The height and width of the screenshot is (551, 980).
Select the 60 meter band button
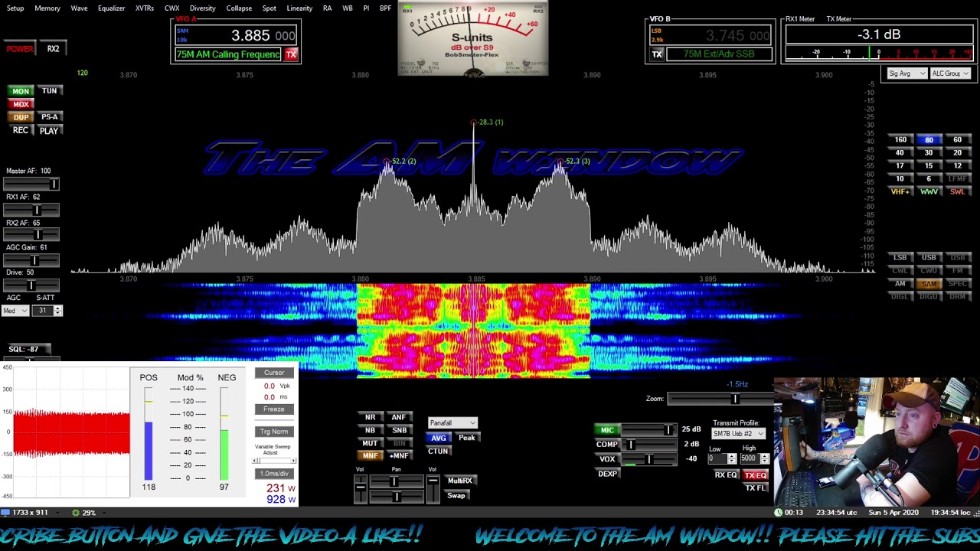point(957,140)
